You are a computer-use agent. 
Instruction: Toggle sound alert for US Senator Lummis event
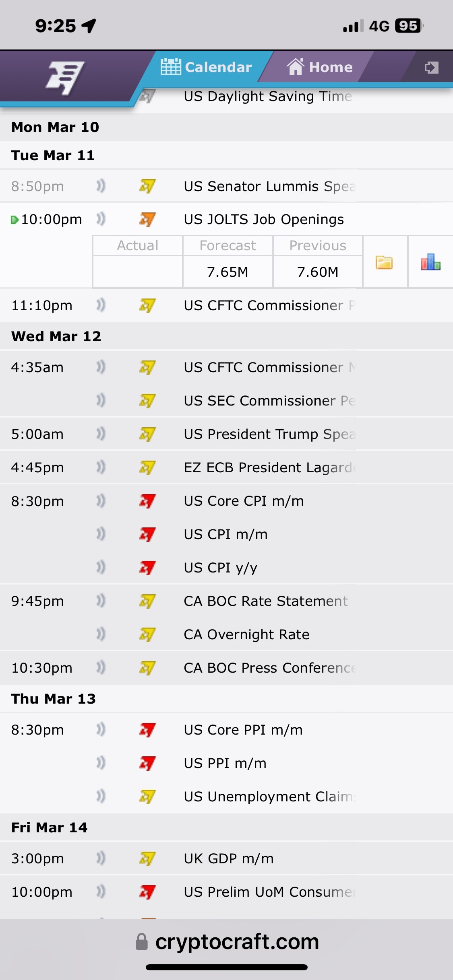[101, 186]
